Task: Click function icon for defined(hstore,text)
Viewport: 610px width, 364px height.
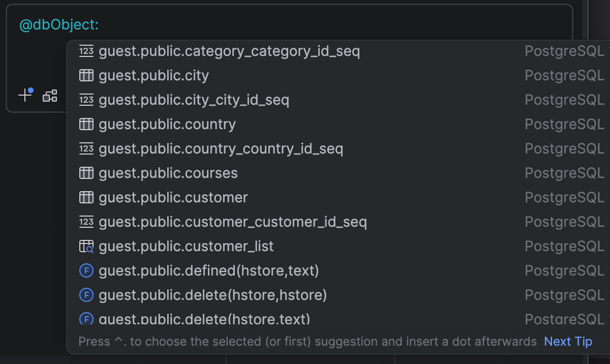Action: 86,271
